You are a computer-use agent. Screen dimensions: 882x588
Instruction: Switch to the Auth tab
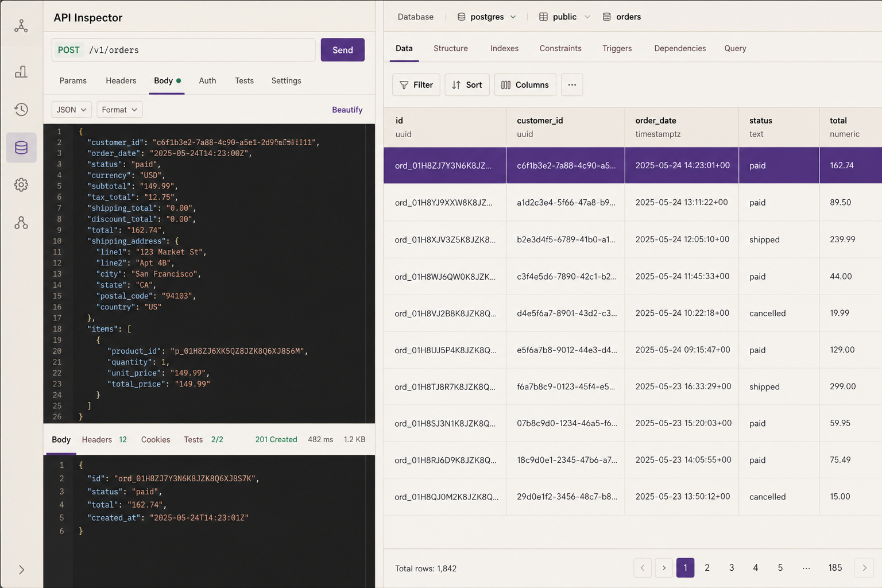[x=207, y=80]
